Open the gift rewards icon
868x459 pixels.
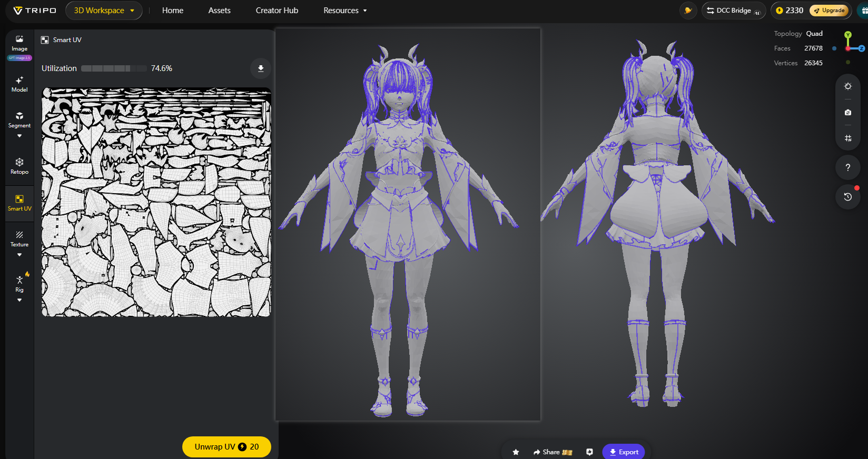863,11
